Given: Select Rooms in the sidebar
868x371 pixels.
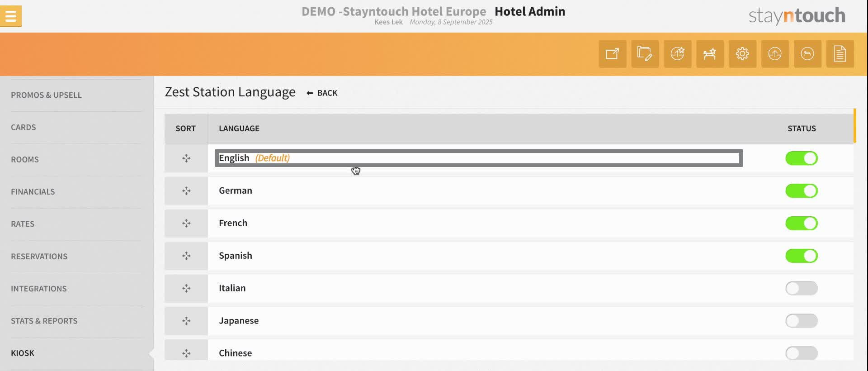Looking at the screenshot, I should (25, 160).
